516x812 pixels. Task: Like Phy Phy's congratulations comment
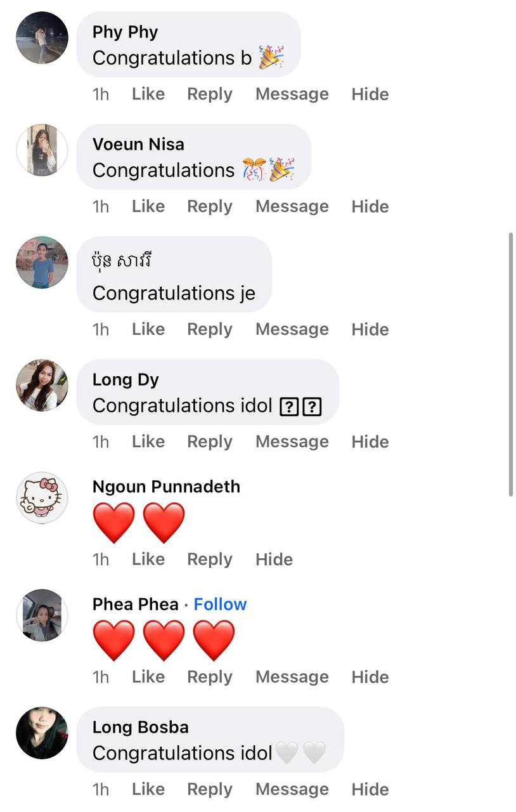pos(148,95)
